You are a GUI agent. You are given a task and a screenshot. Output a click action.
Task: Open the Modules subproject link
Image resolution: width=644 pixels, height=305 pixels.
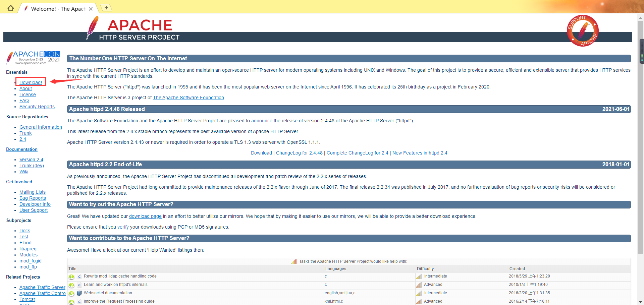(x=29, y=255)
